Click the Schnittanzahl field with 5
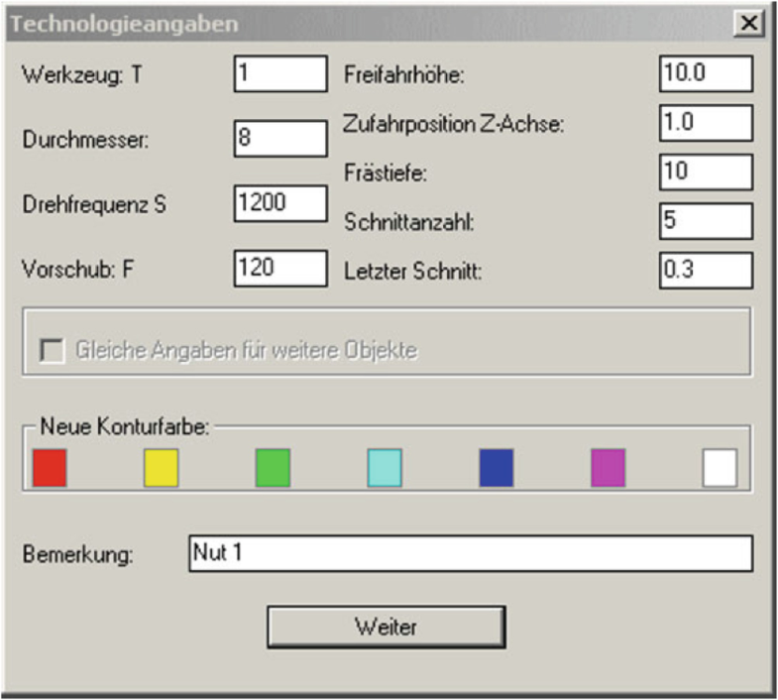The height and width of the screenshot is (700, 778). click(x=706, y=221)
